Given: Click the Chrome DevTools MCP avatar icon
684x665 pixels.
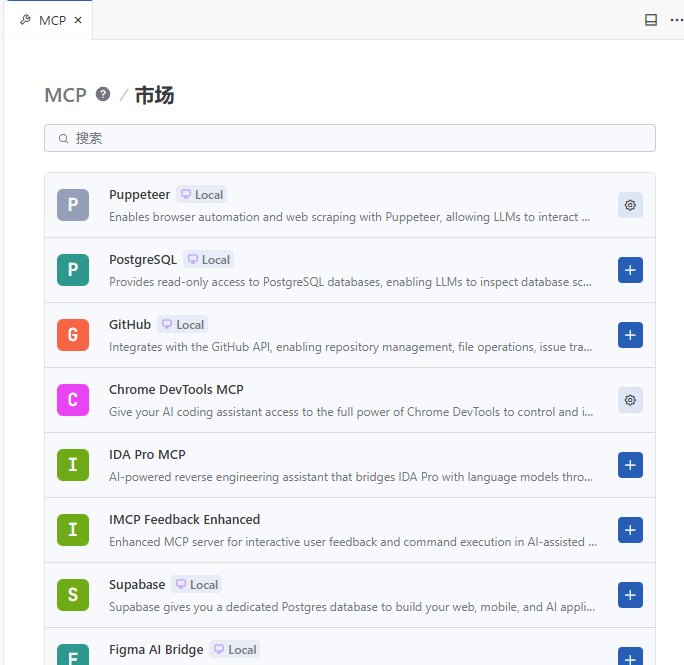Looking at the screenshot, I should coord(73,400).
